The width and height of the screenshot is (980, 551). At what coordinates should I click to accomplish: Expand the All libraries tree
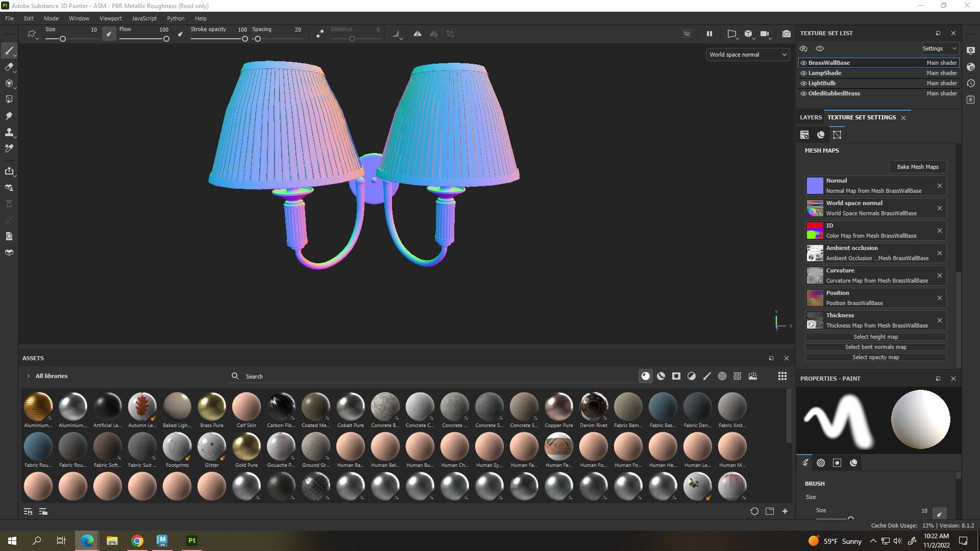tap(28, 376)
